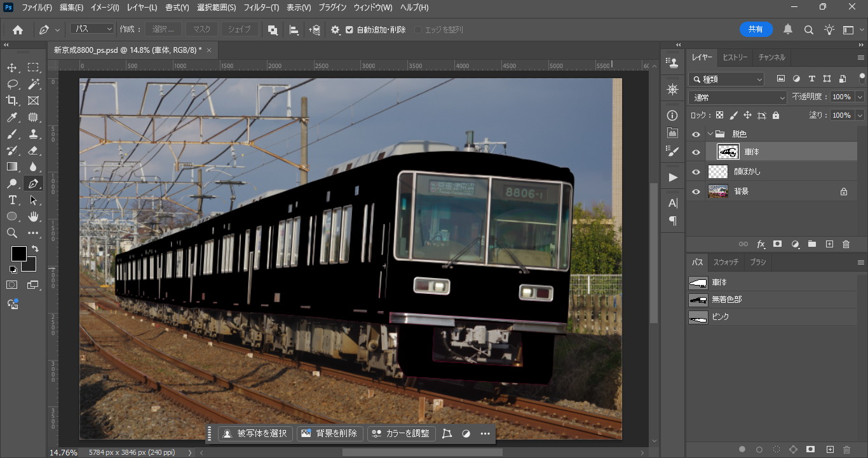Click the add layer mask icon
Screen dimensions: 868x458
click(x=777, y=244)
